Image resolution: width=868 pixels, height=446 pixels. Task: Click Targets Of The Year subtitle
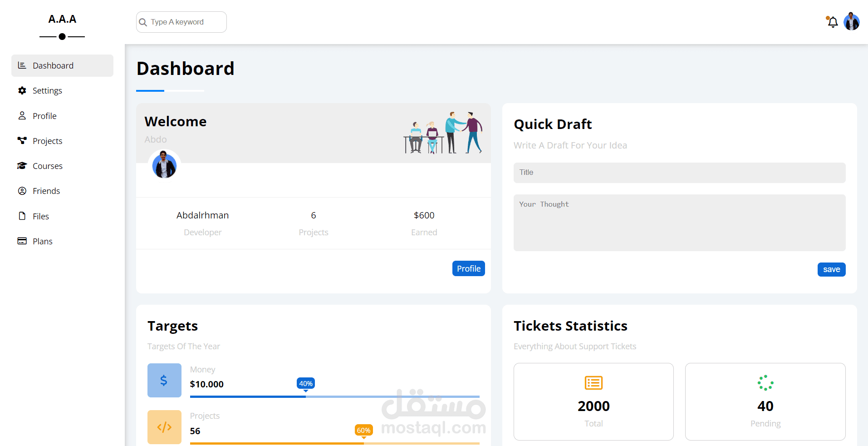click(184, 347)
